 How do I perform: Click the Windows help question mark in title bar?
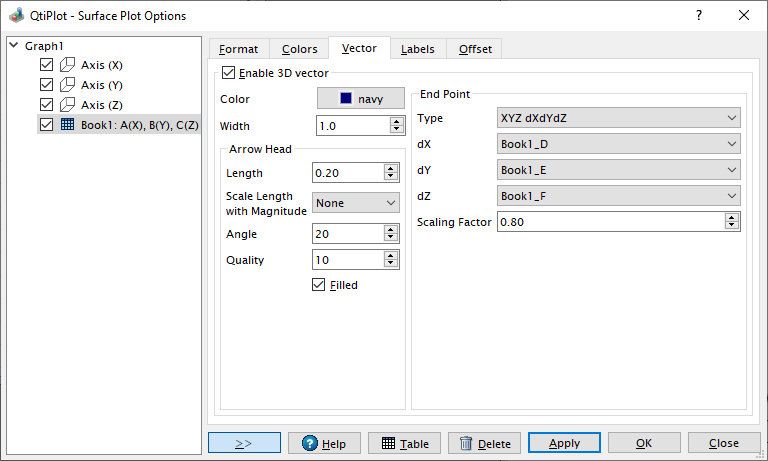pos(698,15)
